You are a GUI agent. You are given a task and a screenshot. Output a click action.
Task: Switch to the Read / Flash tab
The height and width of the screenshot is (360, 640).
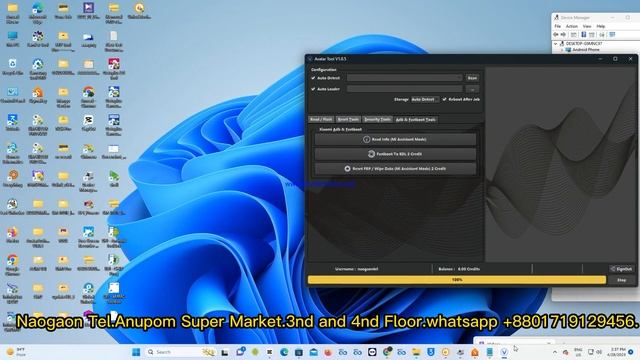[321, 120]
